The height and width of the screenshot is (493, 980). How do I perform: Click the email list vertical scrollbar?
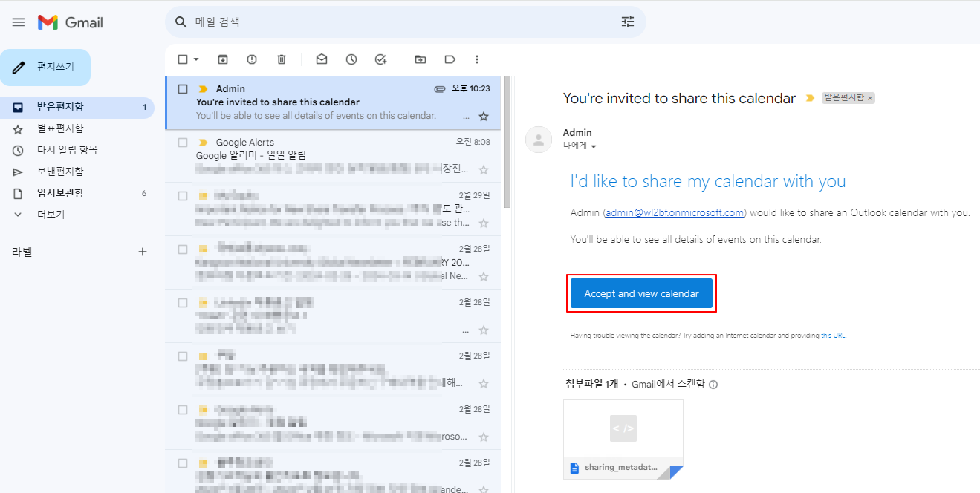pos(507,141)
